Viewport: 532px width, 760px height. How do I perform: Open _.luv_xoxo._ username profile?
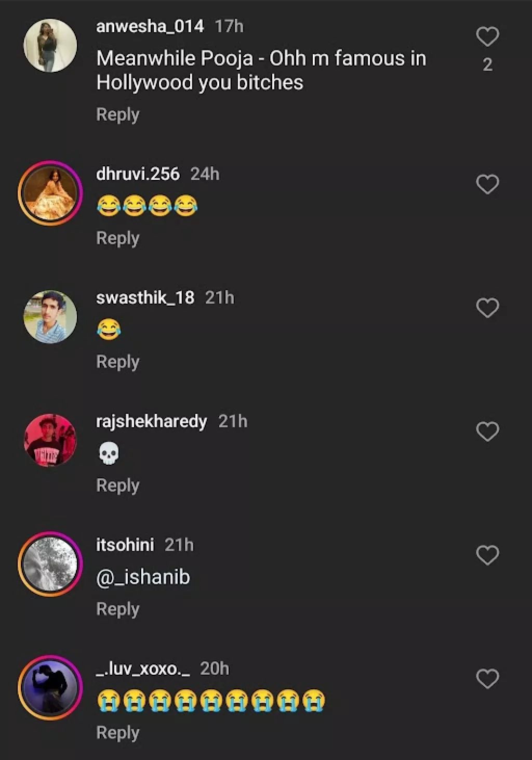[143, 669]
